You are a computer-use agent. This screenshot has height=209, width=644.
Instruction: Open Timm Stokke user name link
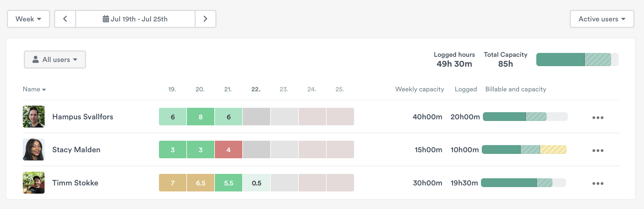[75, 183]
